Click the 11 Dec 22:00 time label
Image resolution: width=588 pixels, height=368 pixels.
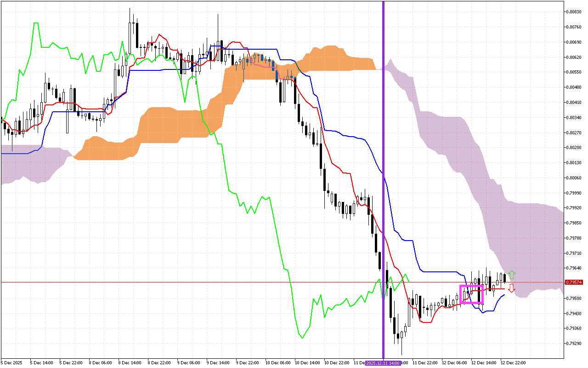pyautogui.click(x=425, y=363)
